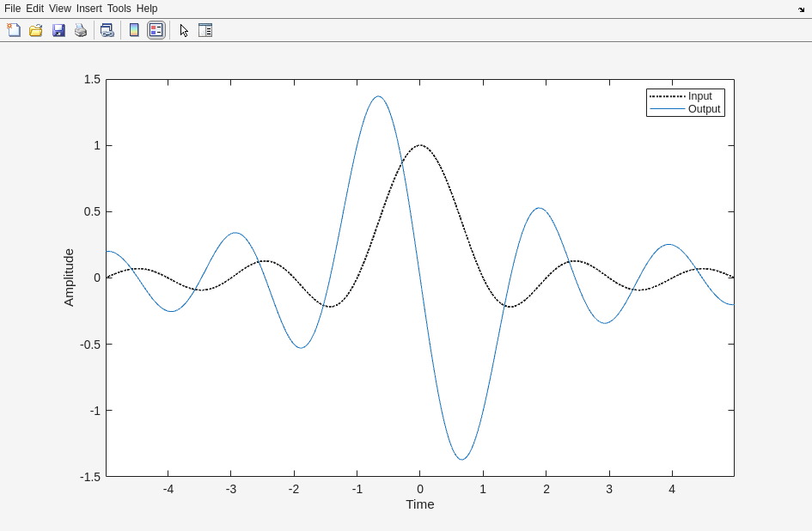Enable the Edit Plot arrow tool
The width and height of the screenshot is (812, 531).
pyautogui.click(x=184, y=30)
